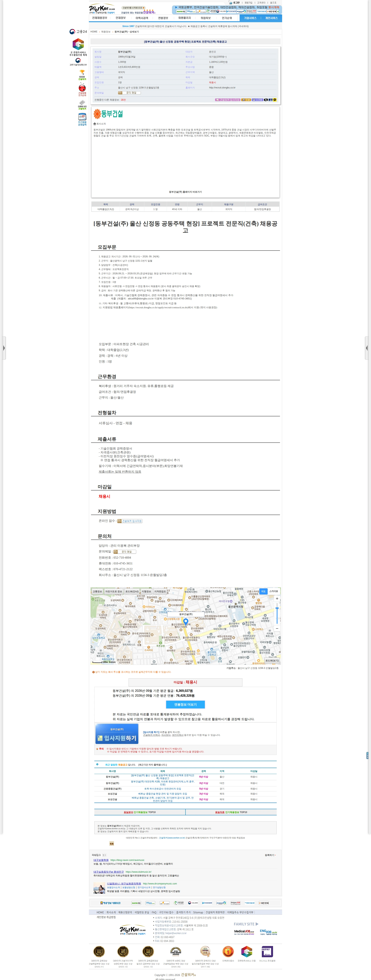Switch to 개인서비스 tab
The height and width of the screenshot is (980, 371).
(x=272, y=18)
